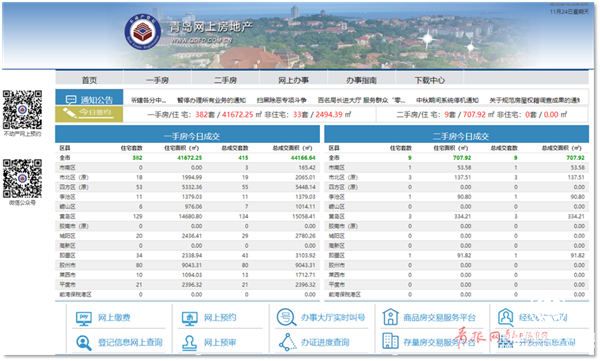Open the 登记信息网上查询 magnifier icon
This screenshot has height=361, width=600.
click(x=83, y=343)
